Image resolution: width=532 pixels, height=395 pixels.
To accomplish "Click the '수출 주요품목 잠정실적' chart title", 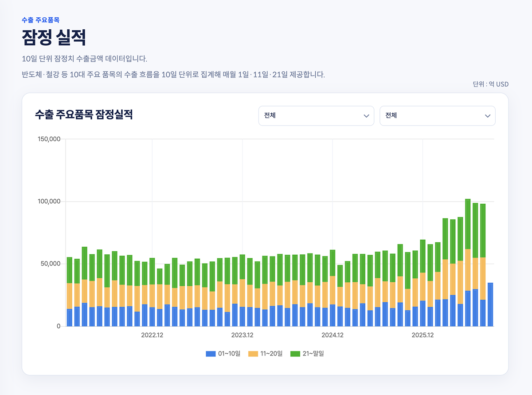I will tap(84, 115).
